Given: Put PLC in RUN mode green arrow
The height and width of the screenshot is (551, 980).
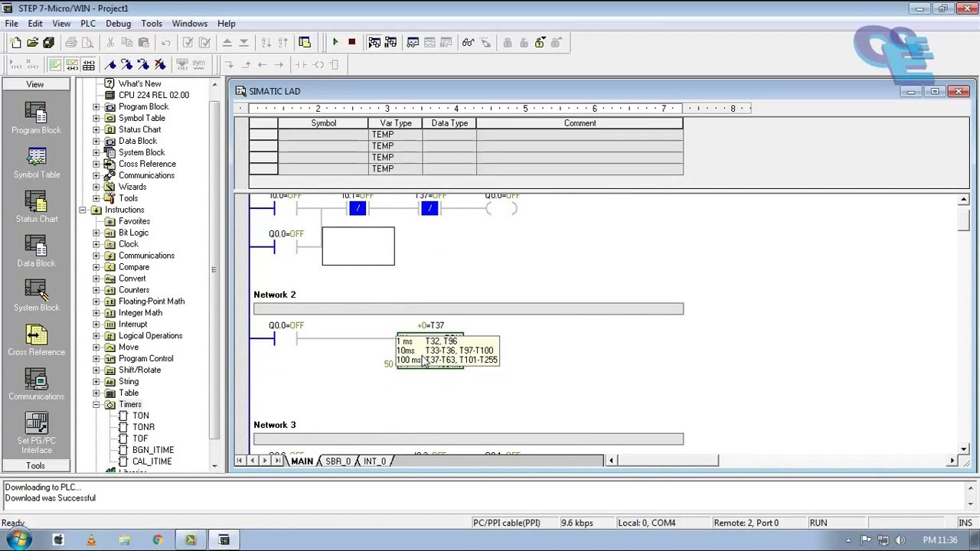Looking at the screenshot, I should tap(335, 43).
